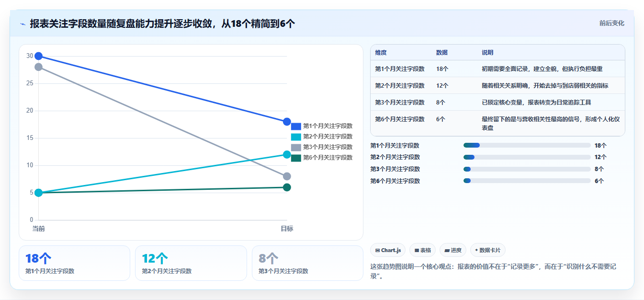The image size is (644, 300).
Task: Click the 前后变化 label in header
Action: coord(611,23)
